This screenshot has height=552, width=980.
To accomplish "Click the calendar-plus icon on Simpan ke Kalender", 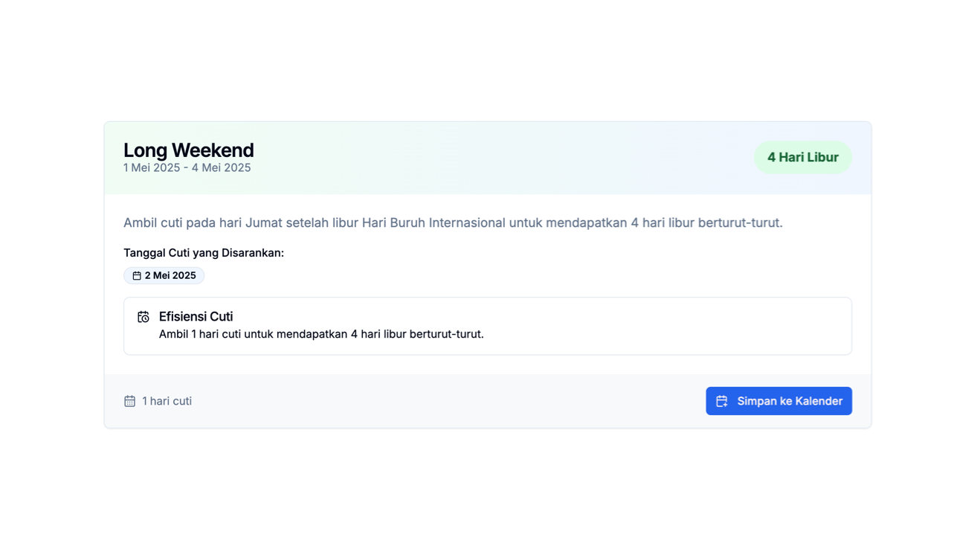I will 721,401.
